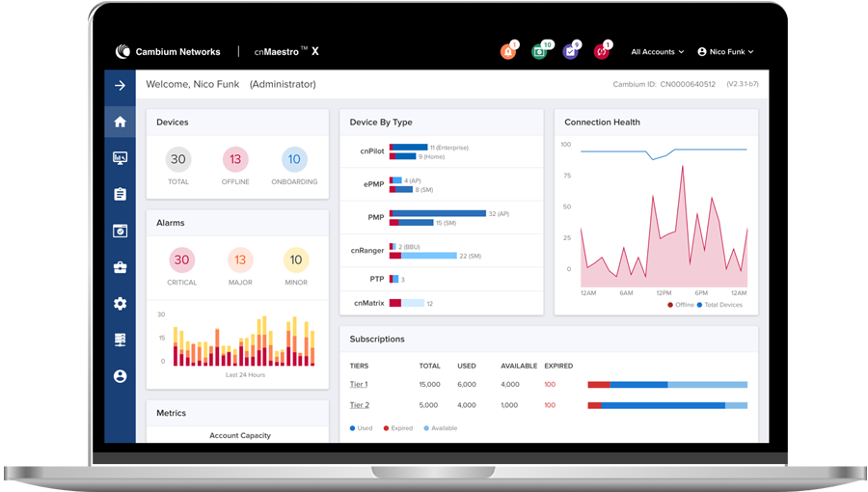The height and width of the screenshot is (492, 868).
Task: Click the 13 Major alarms circle
Action: pyautogui.click(x=240, y=260)
